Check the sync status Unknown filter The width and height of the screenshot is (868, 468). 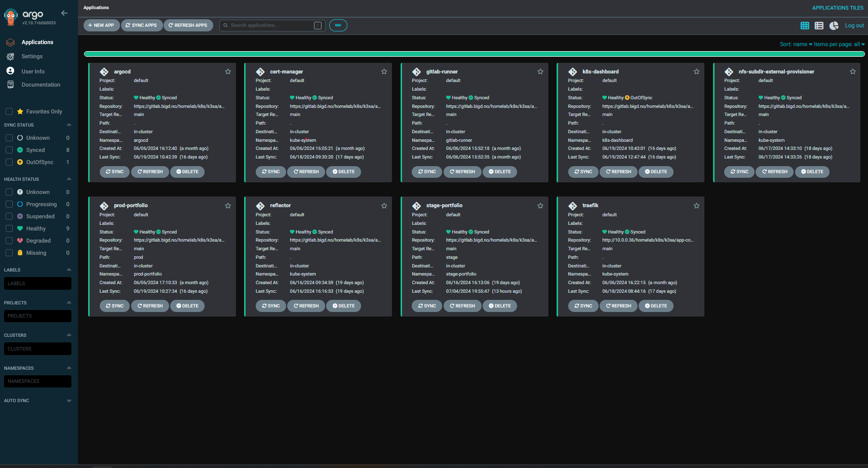(x=9, y=138)
